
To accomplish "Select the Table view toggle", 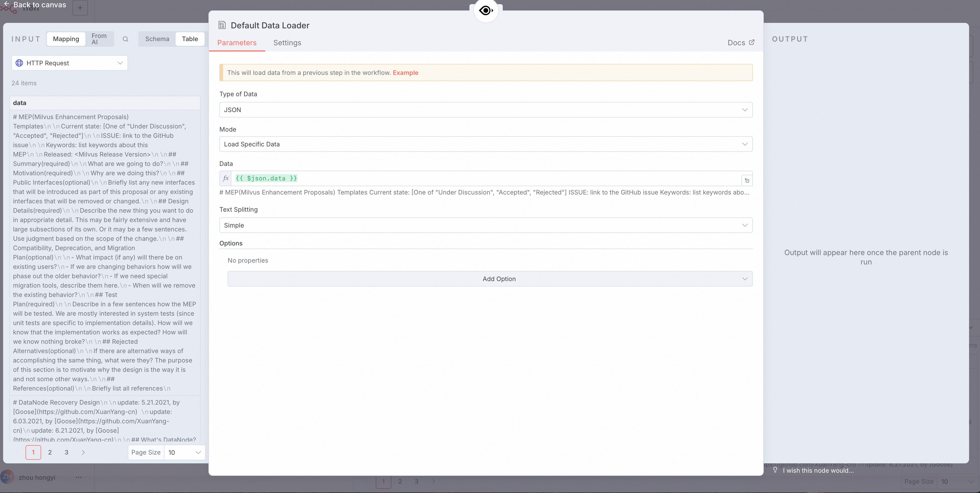I will pyautogui.click(x=190, y=39).
